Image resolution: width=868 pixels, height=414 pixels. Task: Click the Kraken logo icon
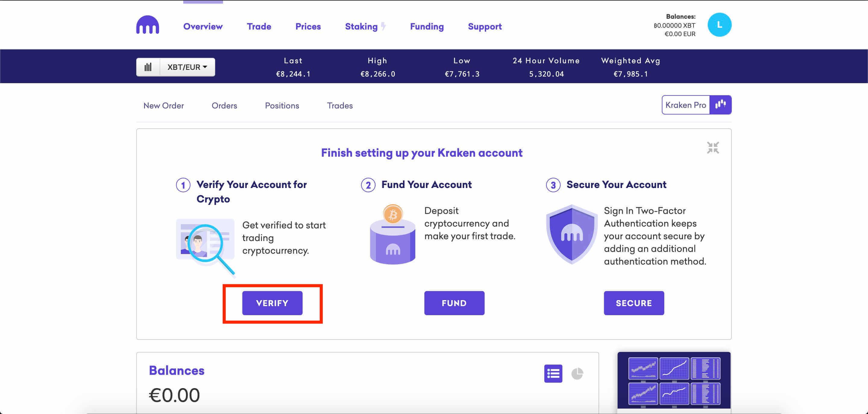coord(148,25)
